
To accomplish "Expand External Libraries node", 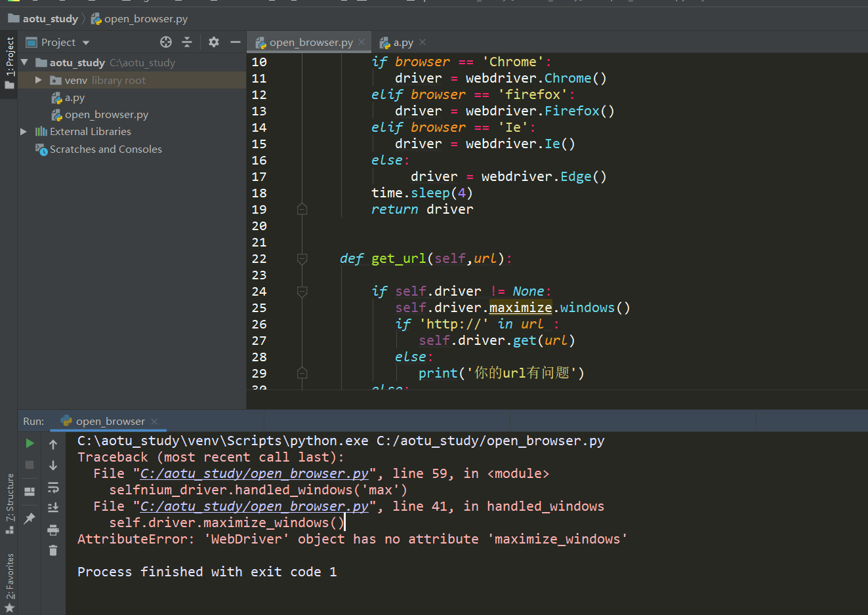I will click(24, 131).
